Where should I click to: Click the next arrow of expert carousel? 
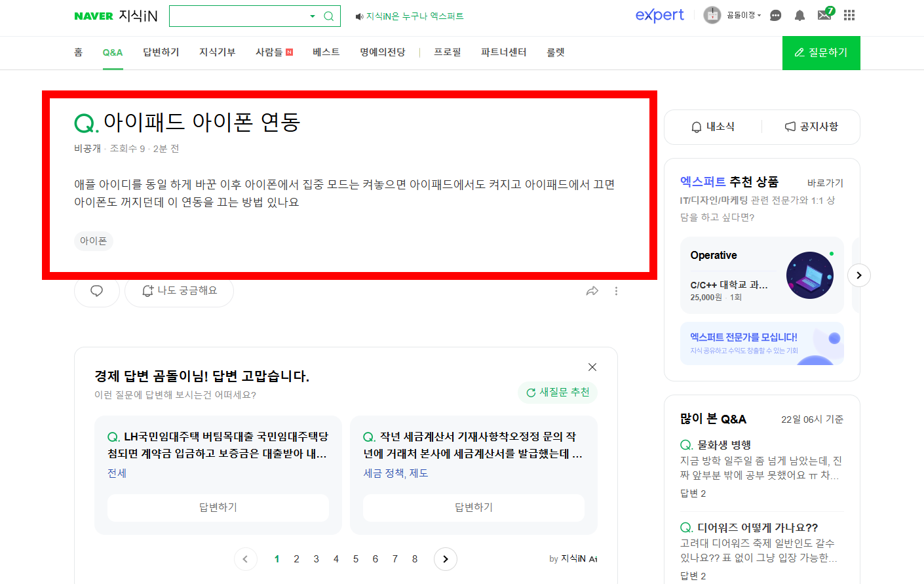tap(859, 275)
